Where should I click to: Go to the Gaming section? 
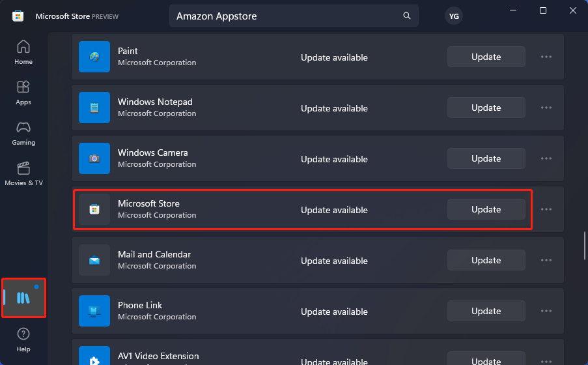click(23, 134)
